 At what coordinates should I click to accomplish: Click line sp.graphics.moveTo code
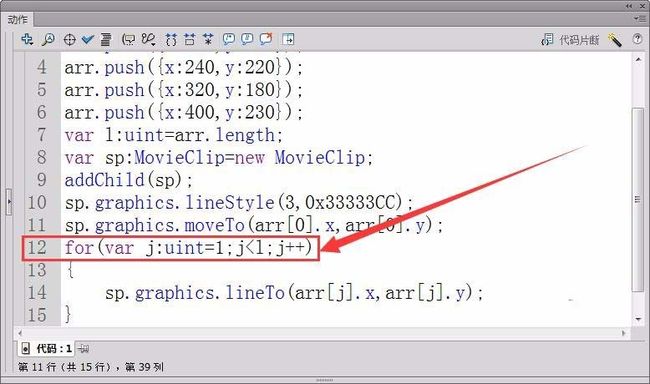[254, 226]
